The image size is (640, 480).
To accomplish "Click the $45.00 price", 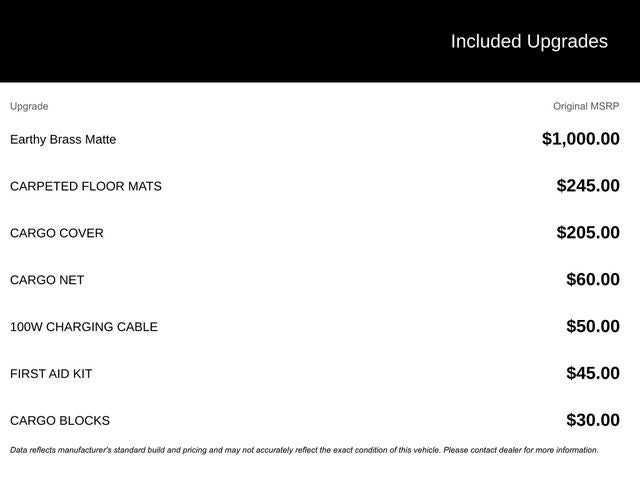I will coord(592,374).
